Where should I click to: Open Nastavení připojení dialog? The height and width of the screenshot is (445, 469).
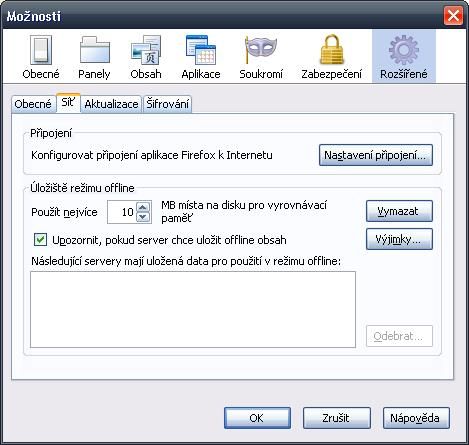tap(376, 155)
